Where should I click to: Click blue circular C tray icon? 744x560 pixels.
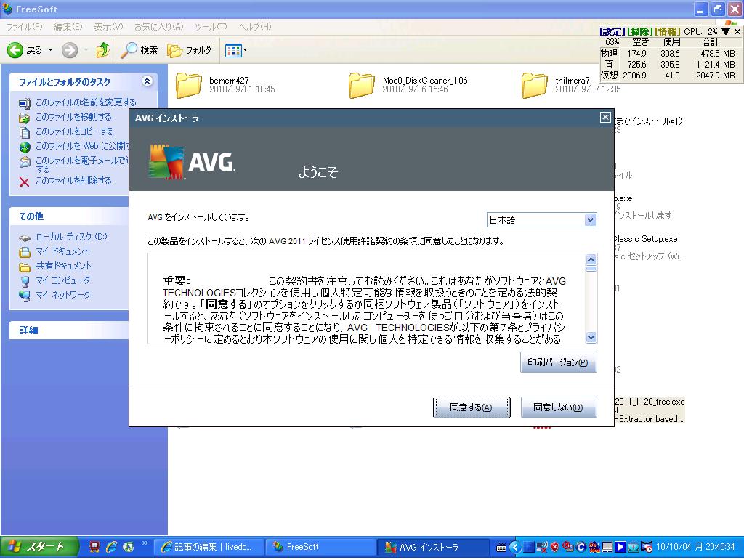pyautogui.click(x=581, y=547)
